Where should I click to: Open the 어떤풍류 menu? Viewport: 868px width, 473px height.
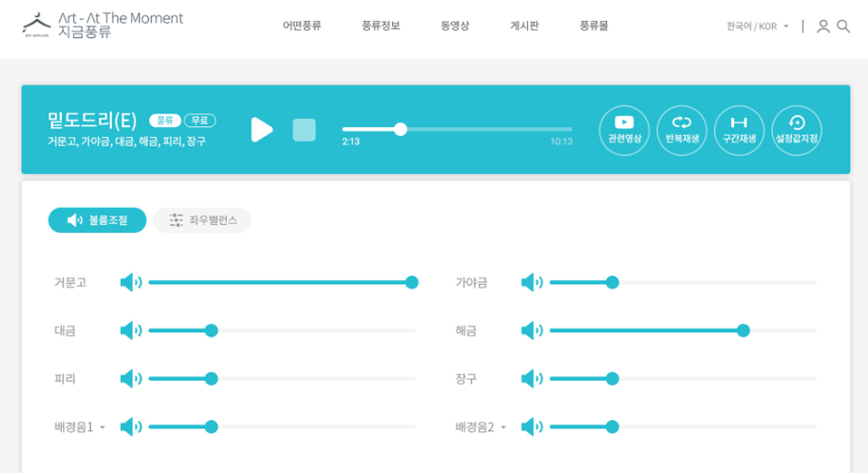tap(302, 26)
